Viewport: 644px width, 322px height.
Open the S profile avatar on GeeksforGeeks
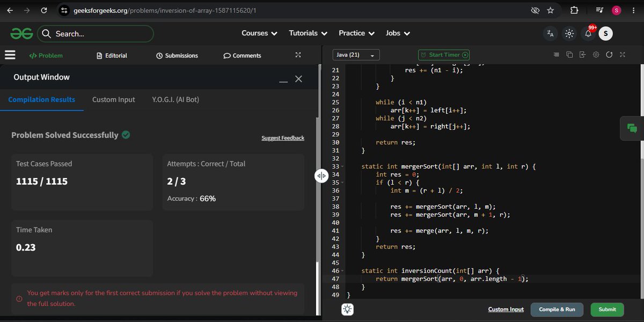point(605,33)
